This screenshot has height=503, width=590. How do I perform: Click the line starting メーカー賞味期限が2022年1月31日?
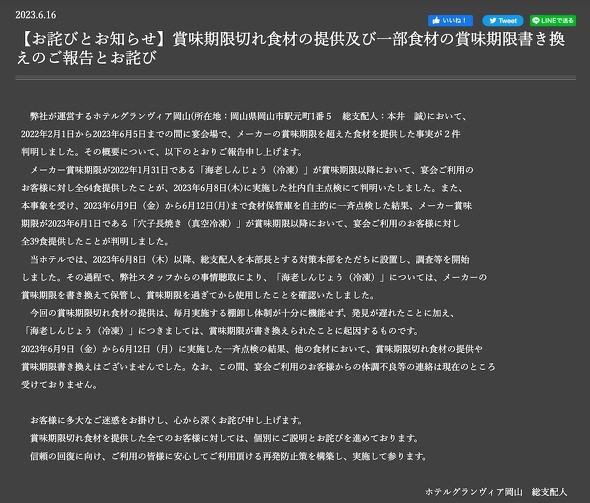[x=252, y=170]
